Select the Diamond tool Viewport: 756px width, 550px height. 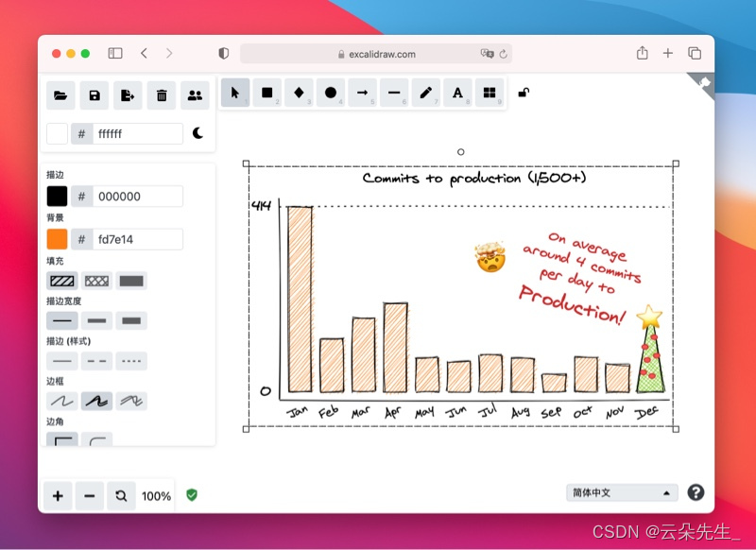[x=299, y=93]
